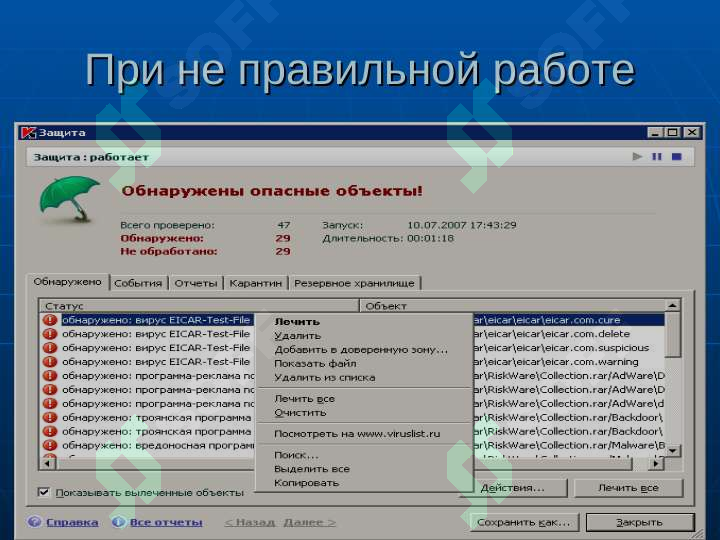The width and height of the screenshot is (720, 540).
Task: Click red alert icon for eicar.com.warning row
Action: click(x=50, y=362)
